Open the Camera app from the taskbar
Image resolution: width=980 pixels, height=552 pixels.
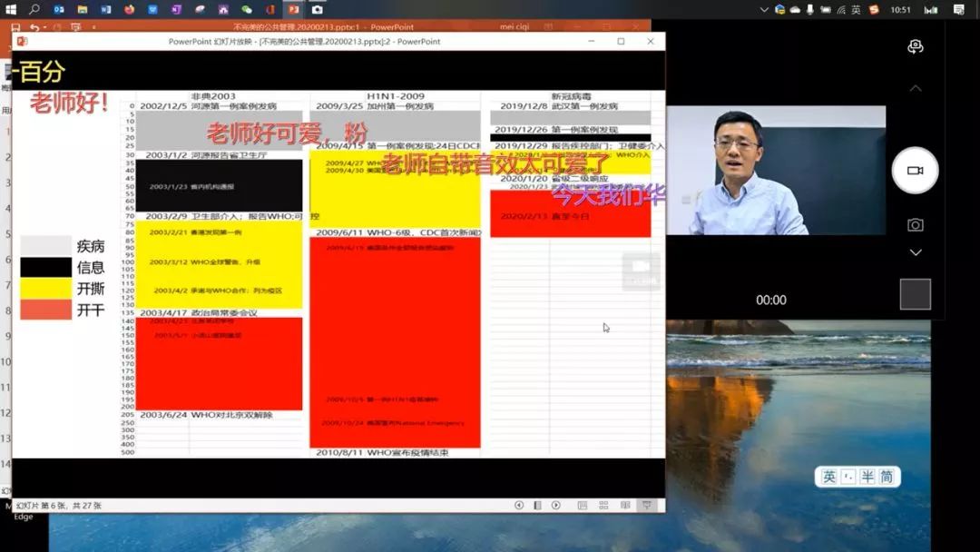point(316,10)
